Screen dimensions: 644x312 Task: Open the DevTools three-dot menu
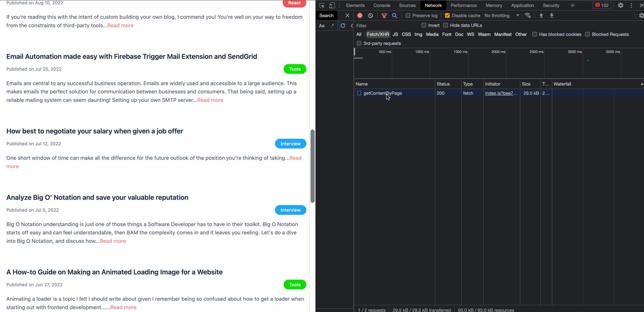pos(631,5)
